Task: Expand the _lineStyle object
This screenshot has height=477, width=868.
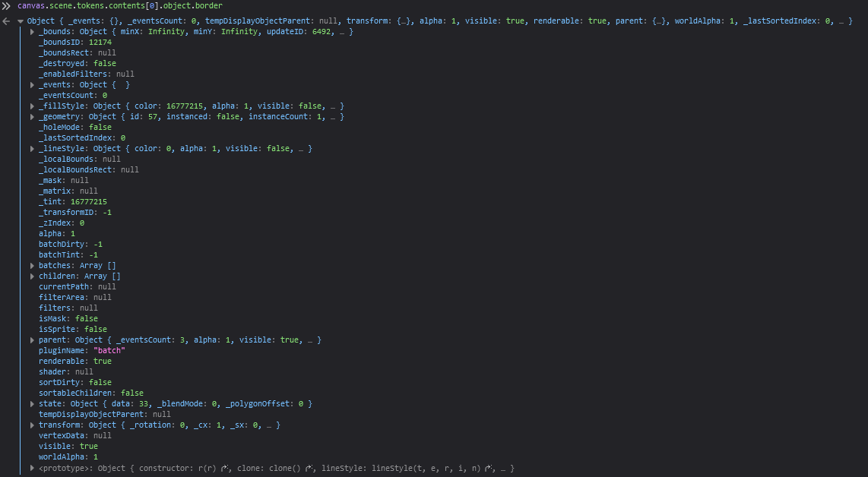Action: click(30, 148)
